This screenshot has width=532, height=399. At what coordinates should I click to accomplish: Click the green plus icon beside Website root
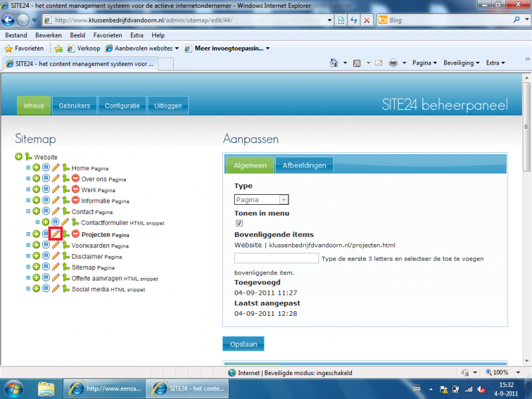click(19, 157)
